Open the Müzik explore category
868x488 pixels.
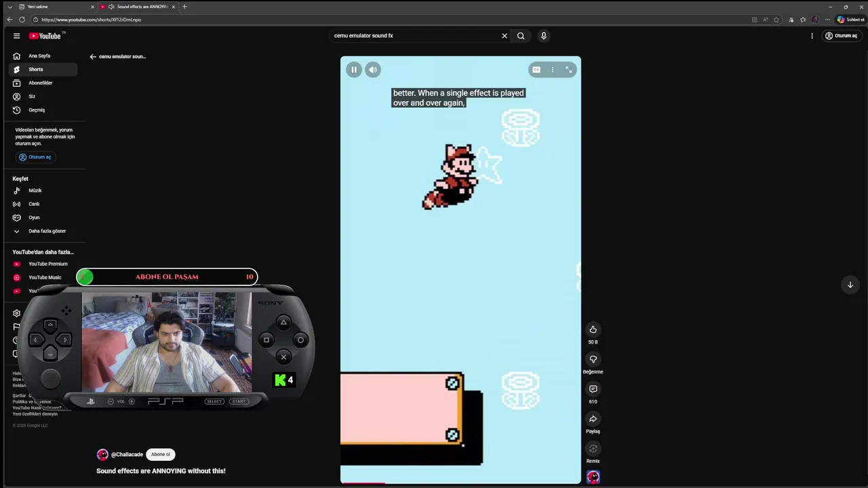(43, 190)
